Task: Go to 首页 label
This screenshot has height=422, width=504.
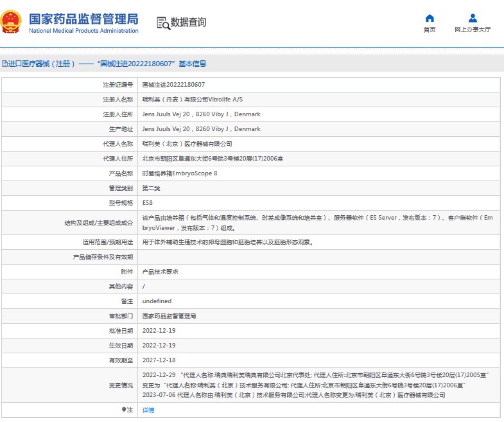Action: point(430,30)
